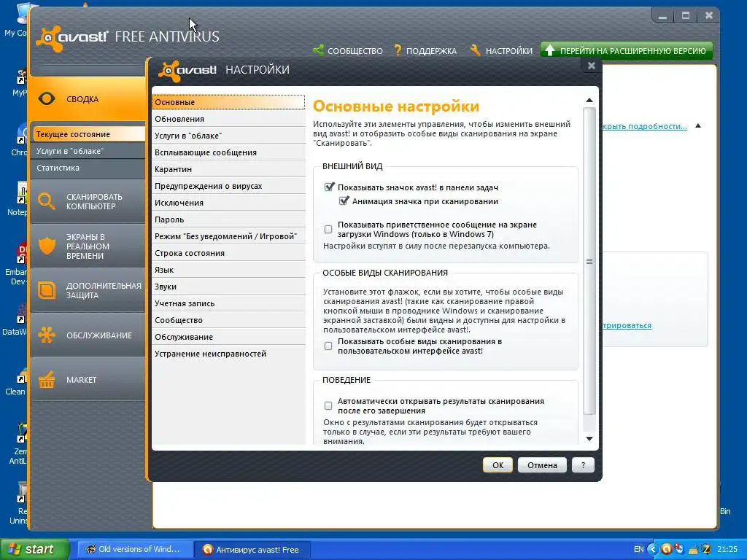Enable Показывать особые виды сканирования checkbox

point(328,346)
